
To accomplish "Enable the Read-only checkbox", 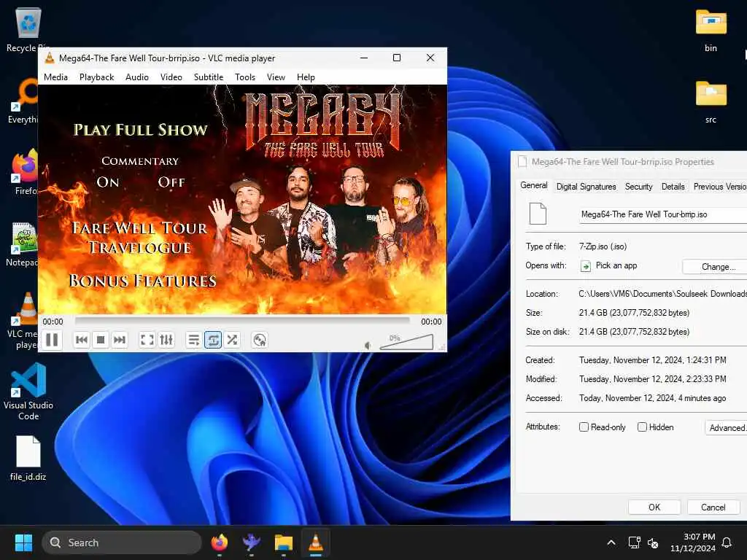I will [x=584, y=427].
